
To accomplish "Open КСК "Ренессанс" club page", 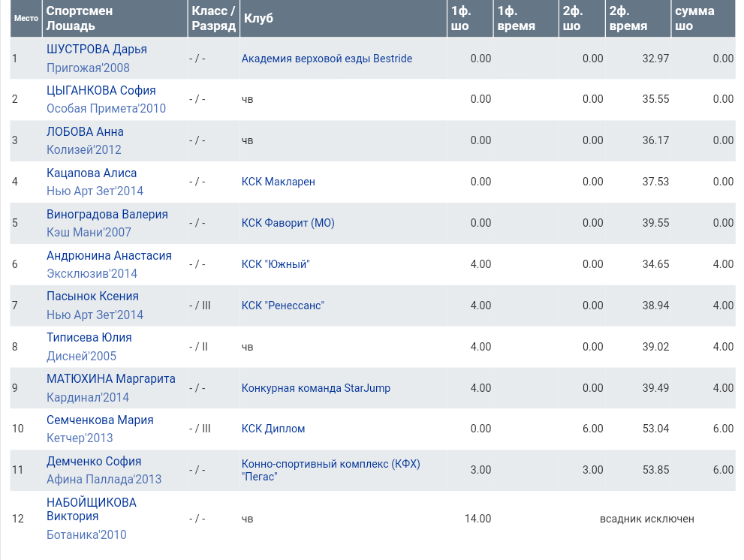I will (283, 306).
